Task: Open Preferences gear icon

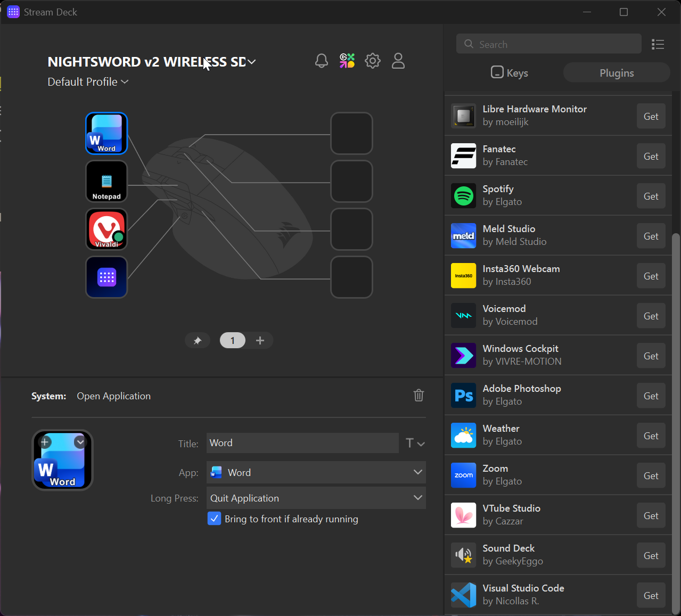Action: pyautogui.click(x=373, y=61)
